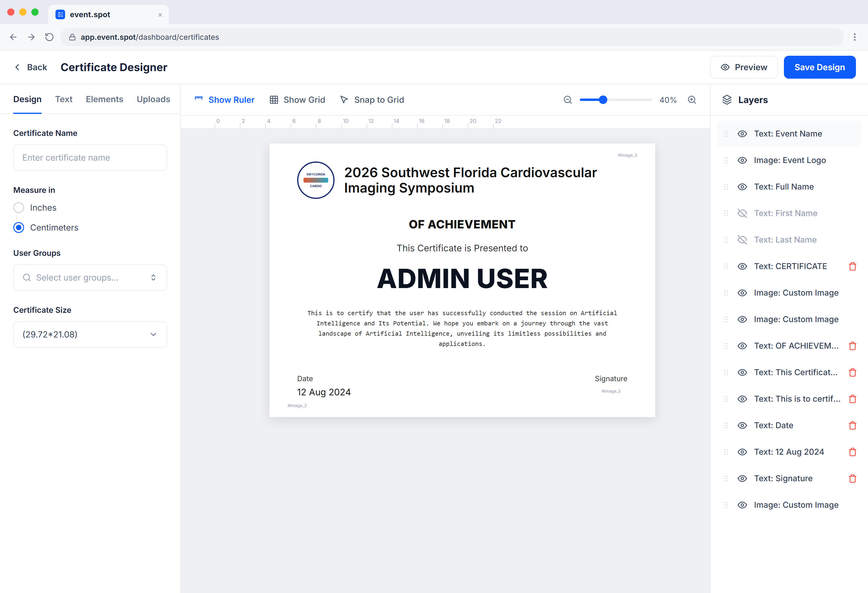This screenshot has height=593, width=868.
Task: Delete the 12 Aug 2024 layer
Action: point(852,452)
